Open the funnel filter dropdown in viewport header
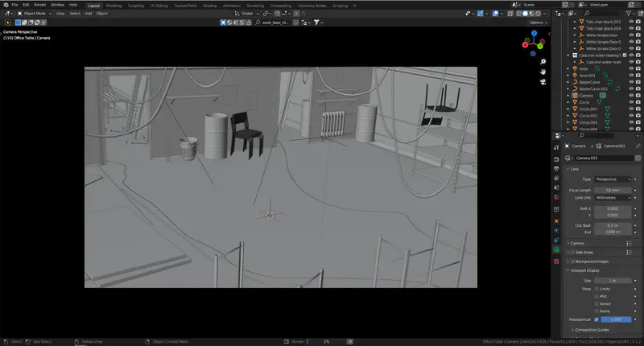644x346 pixels. (x=318, y=23)
